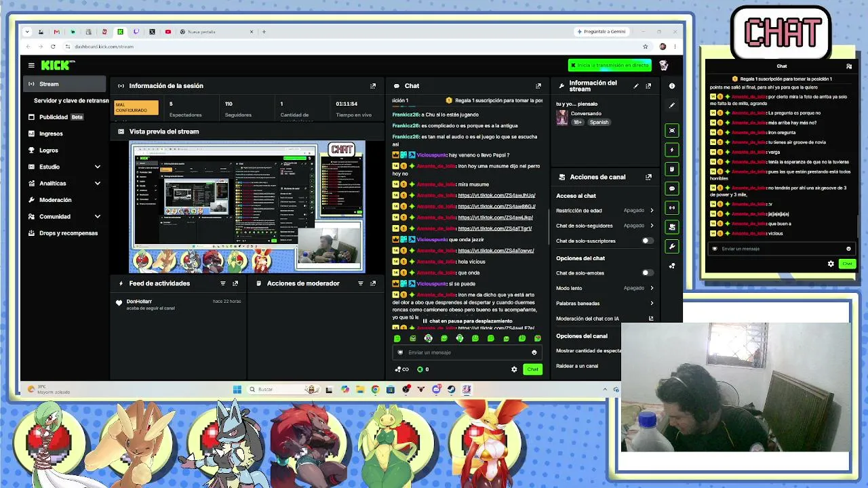
Task: Open the ZS4aTowvc TikTok link in chat
Action: [x=496, y=251]
